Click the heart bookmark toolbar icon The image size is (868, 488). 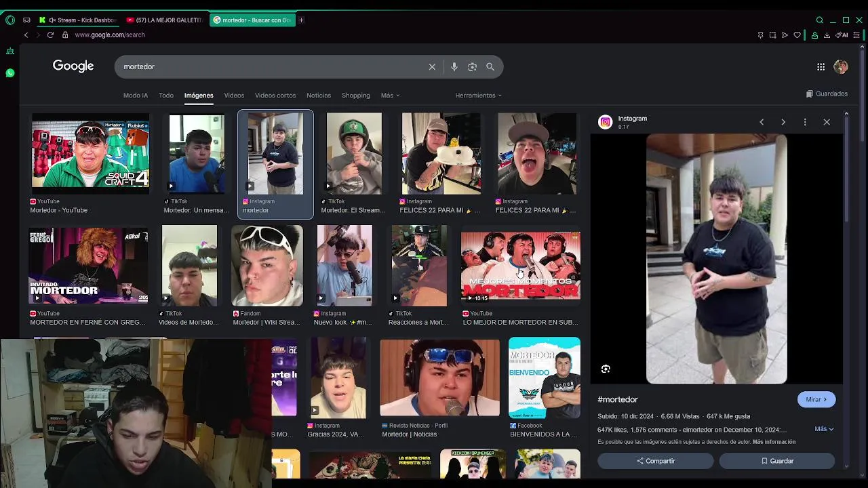797,35
